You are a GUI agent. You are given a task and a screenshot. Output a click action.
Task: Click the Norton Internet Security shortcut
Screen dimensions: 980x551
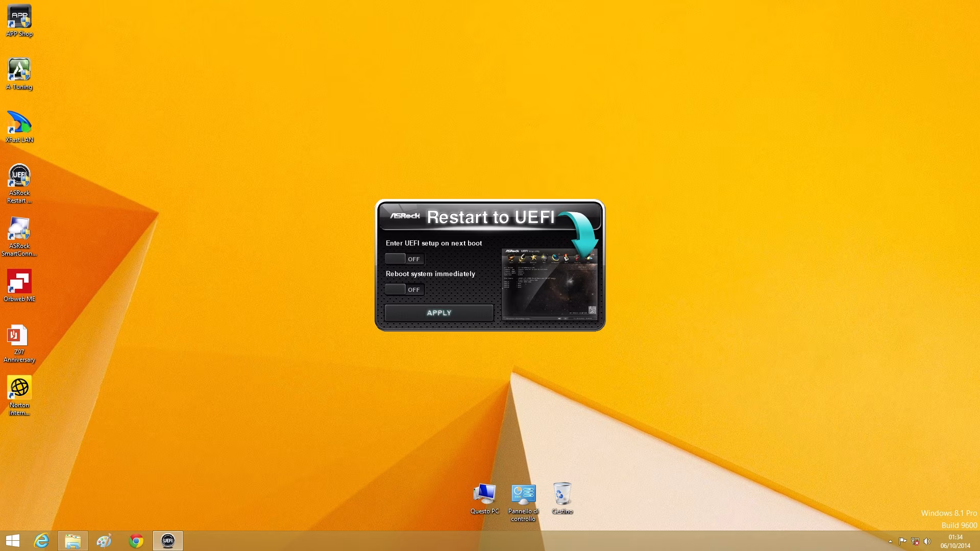point(19,396)
